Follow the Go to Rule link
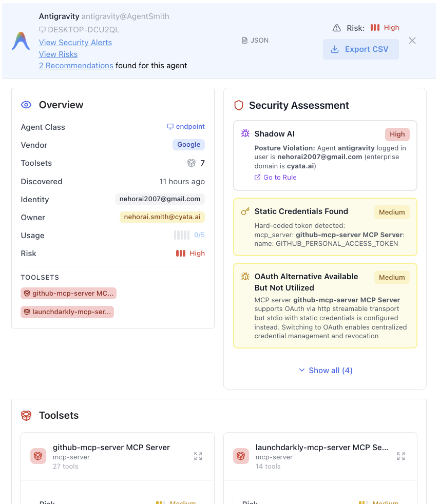Image resolution: width=439 pixels, height=504 pixels. pos(276,178)
